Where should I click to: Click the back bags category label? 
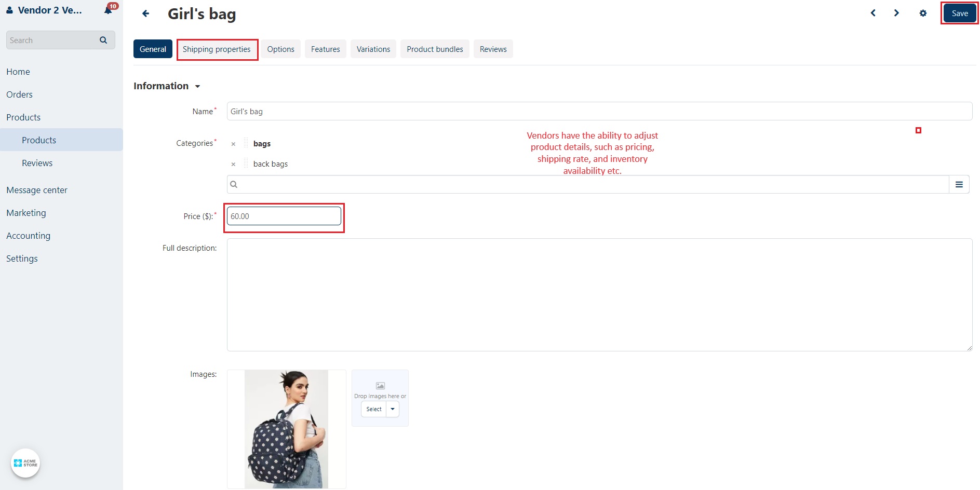pos(271,164)
